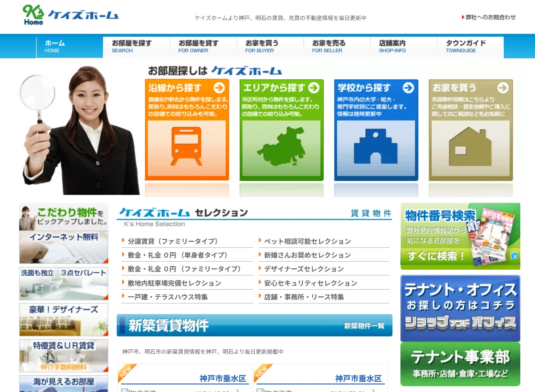Open the 弊社へのお問合わせ contact link
This screenshot has height=392, width=535.
pyautogui.click(x=489, y=17)
